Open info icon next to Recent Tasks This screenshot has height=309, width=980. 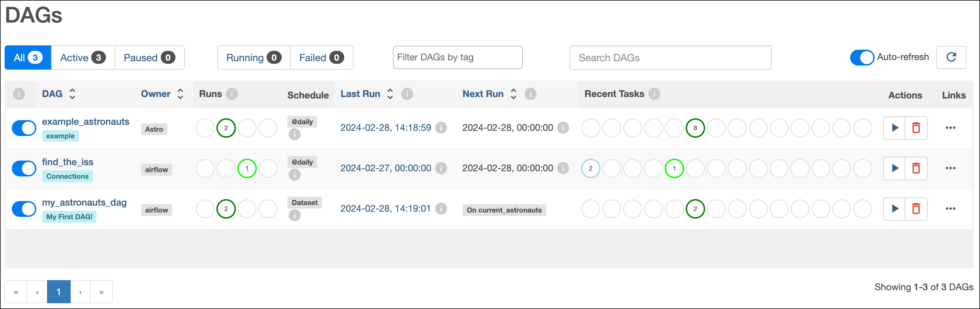coord(654,94)
